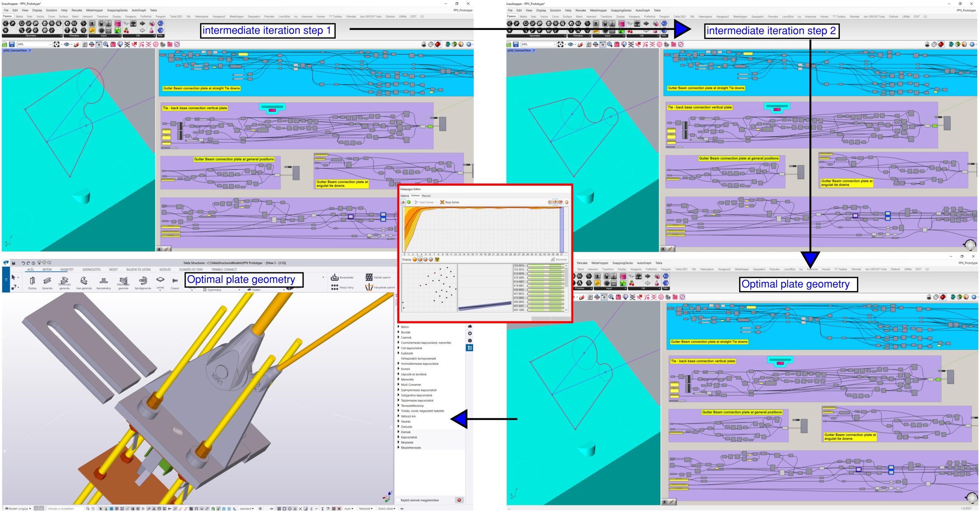The image size is (980, 511).
Task: Click the Galapagos radioactive display icon
Action: click(437, 260)
